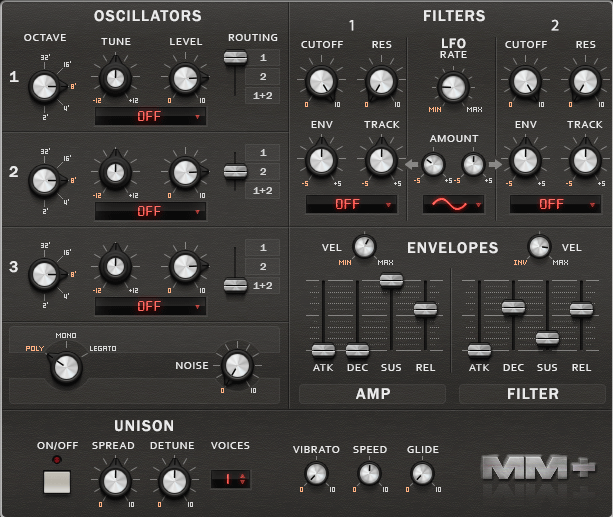Click Filter 2 Cutoff knob

(x=525, y=82)
